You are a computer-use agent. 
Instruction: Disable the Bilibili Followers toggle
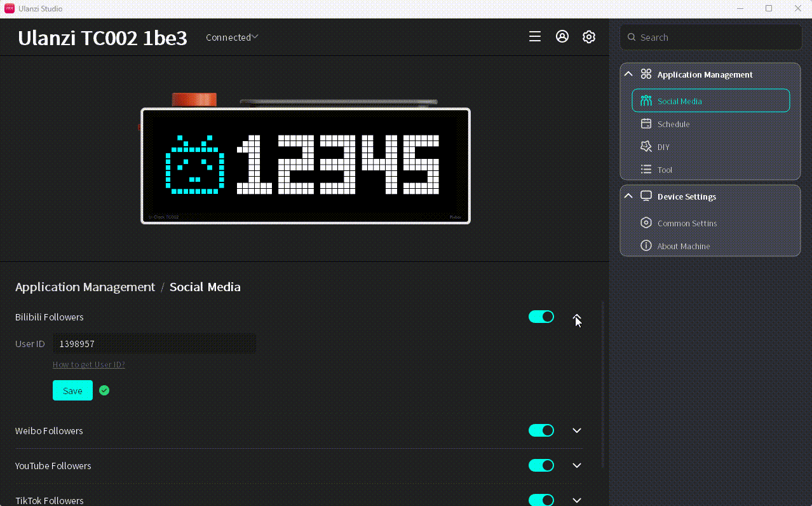pos(541,317)
